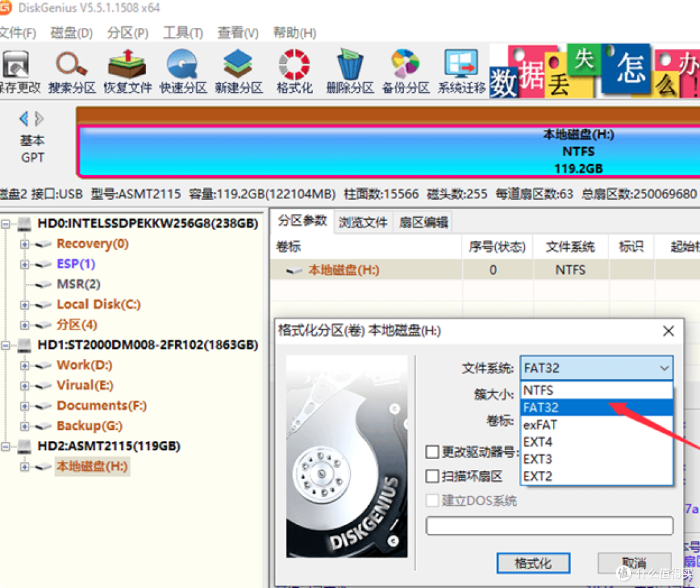Go to previous disk with left arrow
This screenshot has width=700, height=588.
coord(24,119)
